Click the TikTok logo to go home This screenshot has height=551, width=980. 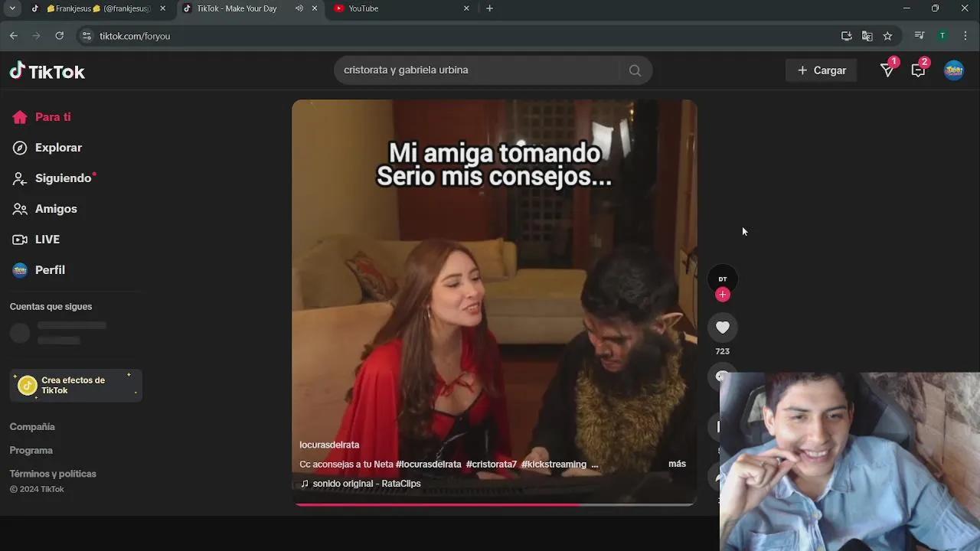[x=47, y=70]
